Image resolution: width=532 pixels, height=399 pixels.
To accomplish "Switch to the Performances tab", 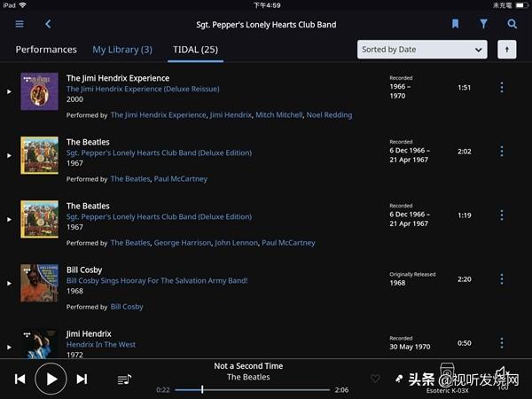I will [x=46, y=50].
